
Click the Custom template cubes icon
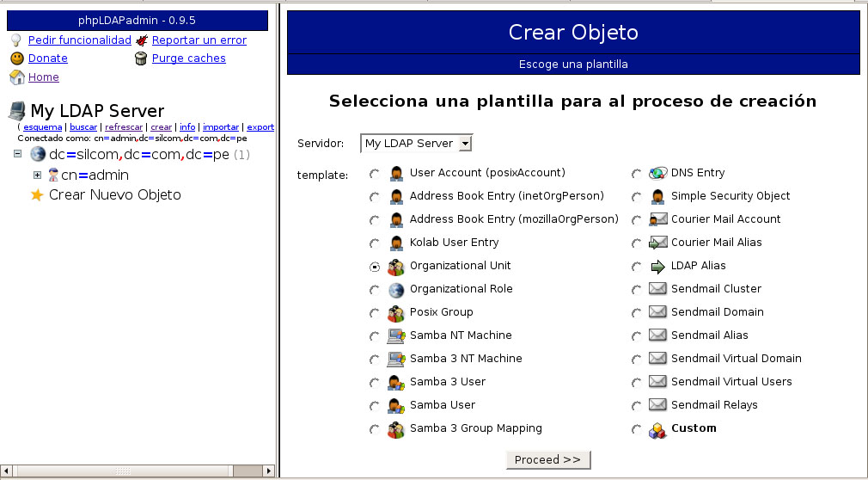(657, 428)
